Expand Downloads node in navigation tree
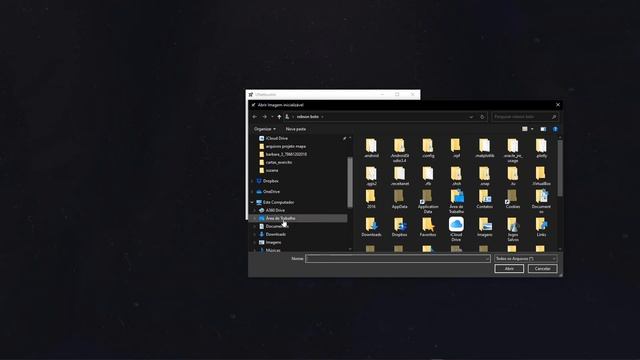This screenshot has width=640, height=360. coord(255,234)
